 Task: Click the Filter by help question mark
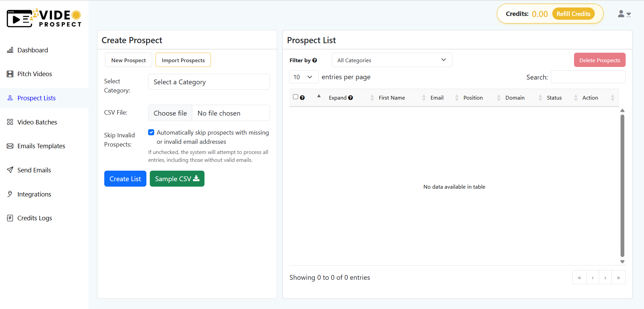(x=315, y=60)
